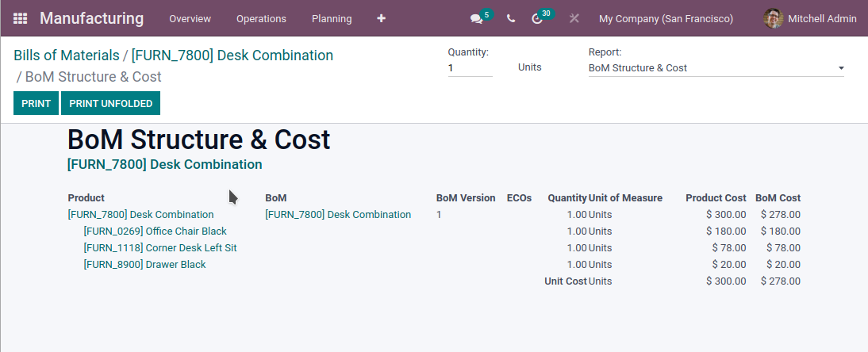Open the activities clock icon
Screen dimensions: 868x352
(x=537, y=19)
